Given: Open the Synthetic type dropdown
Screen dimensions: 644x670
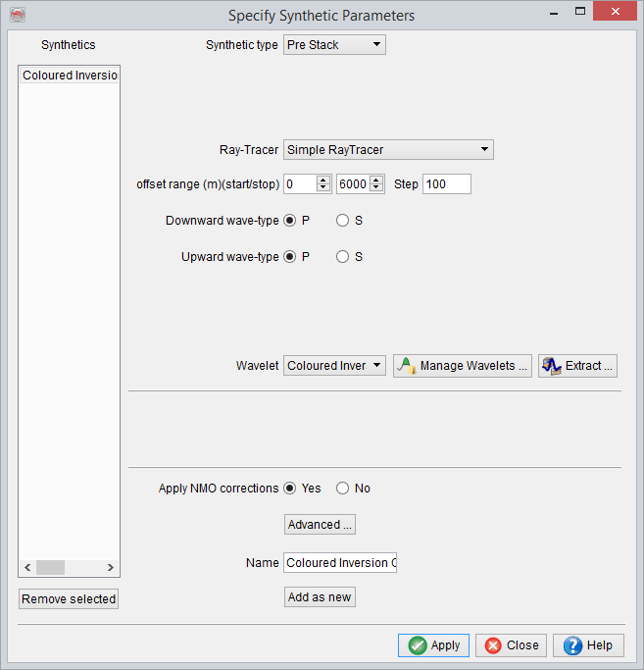Looking at the screenshot, I should pos(334,45).
